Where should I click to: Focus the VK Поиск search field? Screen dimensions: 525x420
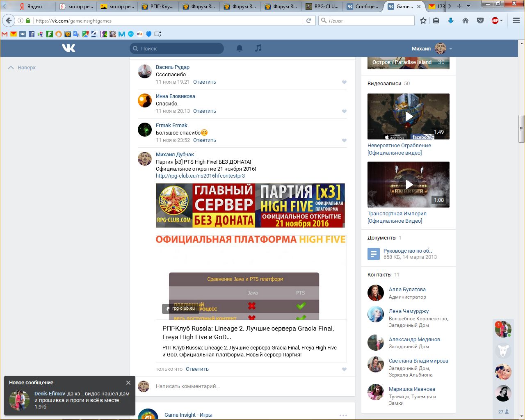177,48
